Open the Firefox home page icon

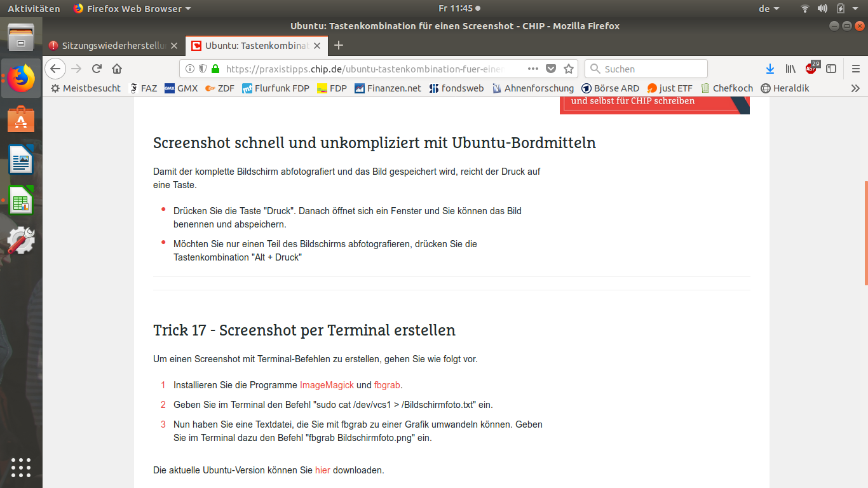(117, 69)
